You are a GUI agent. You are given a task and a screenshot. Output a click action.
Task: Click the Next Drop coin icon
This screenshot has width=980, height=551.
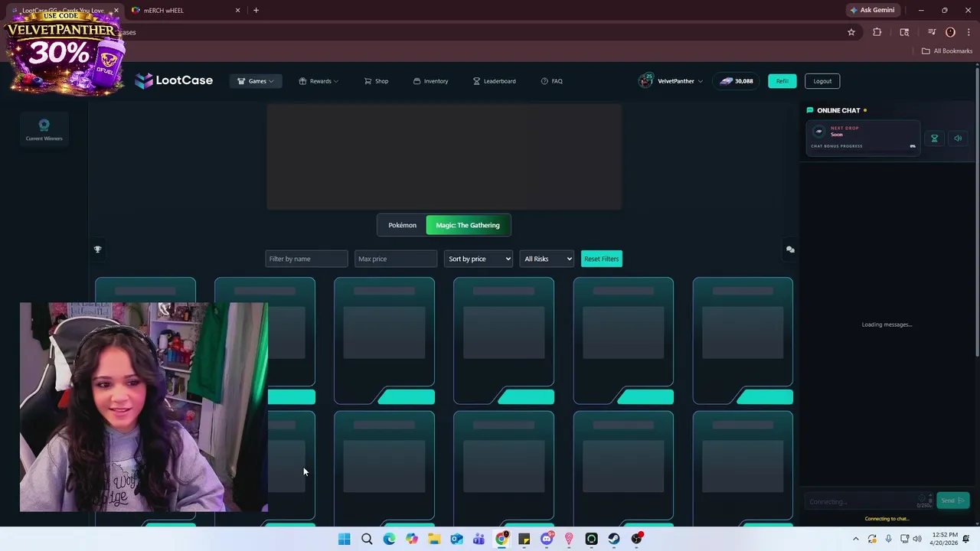pos(818,132)
